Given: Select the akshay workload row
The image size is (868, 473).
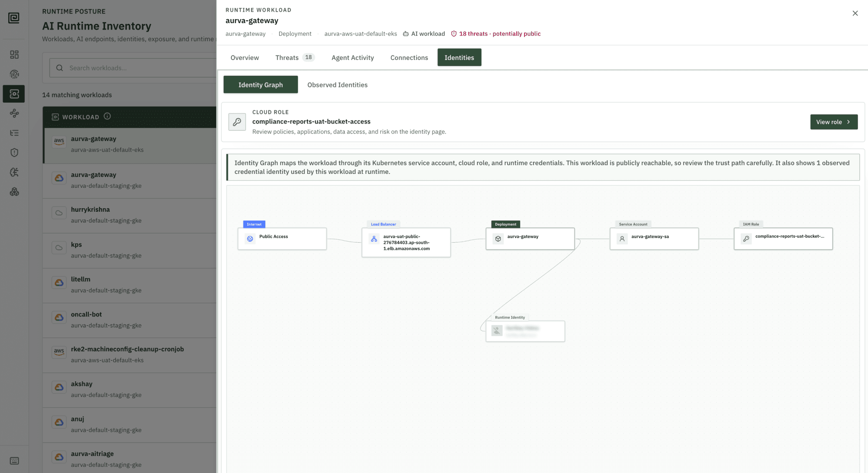Looking at the screenshot, I should [130, 390].
